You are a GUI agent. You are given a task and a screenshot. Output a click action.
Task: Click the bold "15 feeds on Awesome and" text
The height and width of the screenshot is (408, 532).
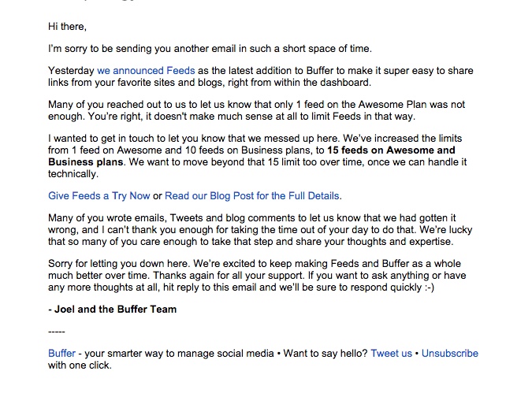tap(392, 150)
